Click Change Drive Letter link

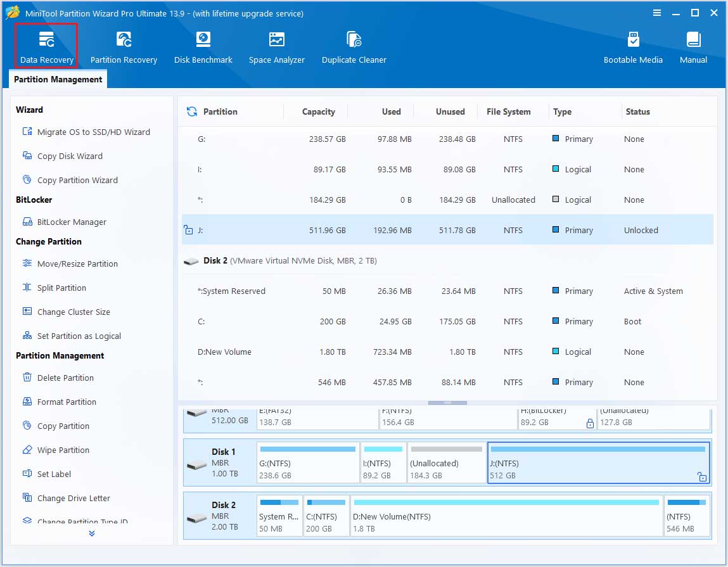coord(73,499)
